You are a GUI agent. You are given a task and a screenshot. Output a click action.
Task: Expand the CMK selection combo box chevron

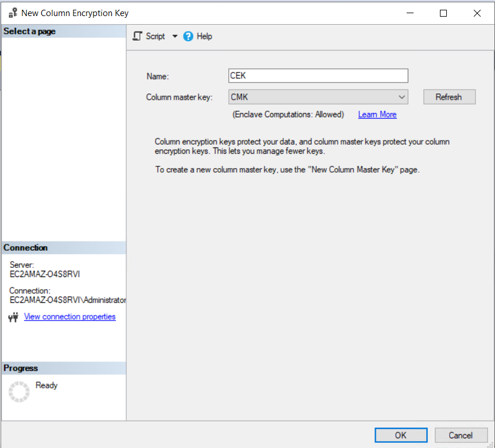tap(402, 96)
